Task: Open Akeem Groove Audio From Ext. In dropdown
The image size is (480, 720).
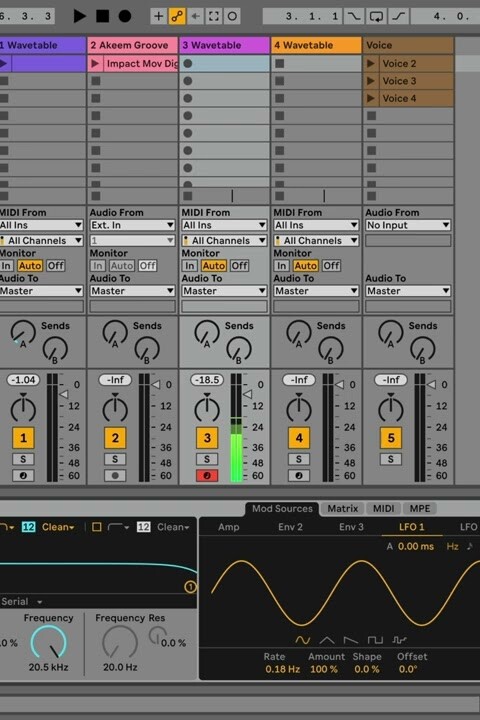Action: pyautogui.click(x=132, y=225)
